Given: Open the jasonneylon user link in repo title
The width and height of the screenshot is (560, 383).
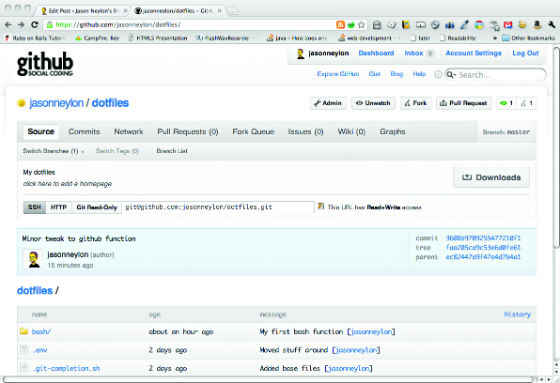Looking at the screenshot, I should coord(56,103).
